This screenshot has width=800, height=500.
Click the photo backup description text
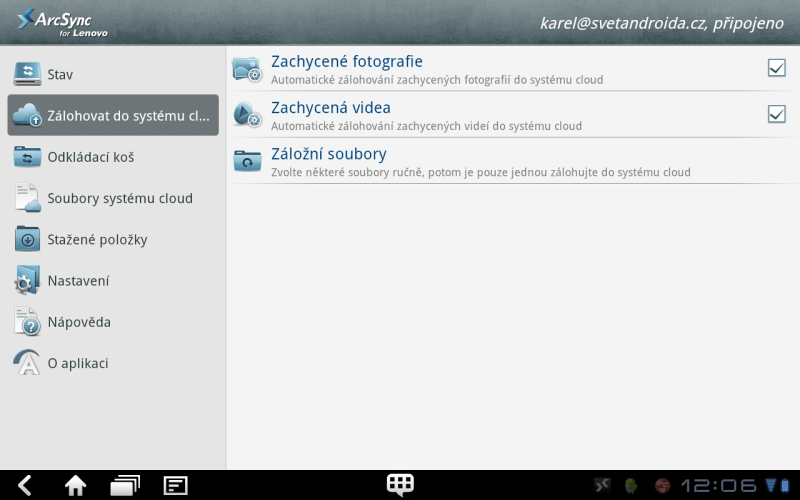pos(437,80)
